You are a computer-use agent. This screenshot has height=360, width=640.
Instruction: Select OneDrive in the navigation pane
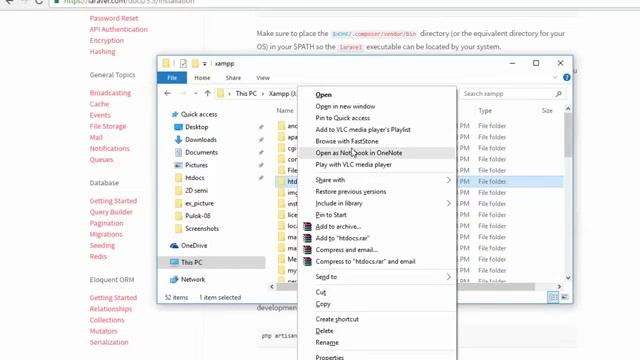(x=194, y=245)
